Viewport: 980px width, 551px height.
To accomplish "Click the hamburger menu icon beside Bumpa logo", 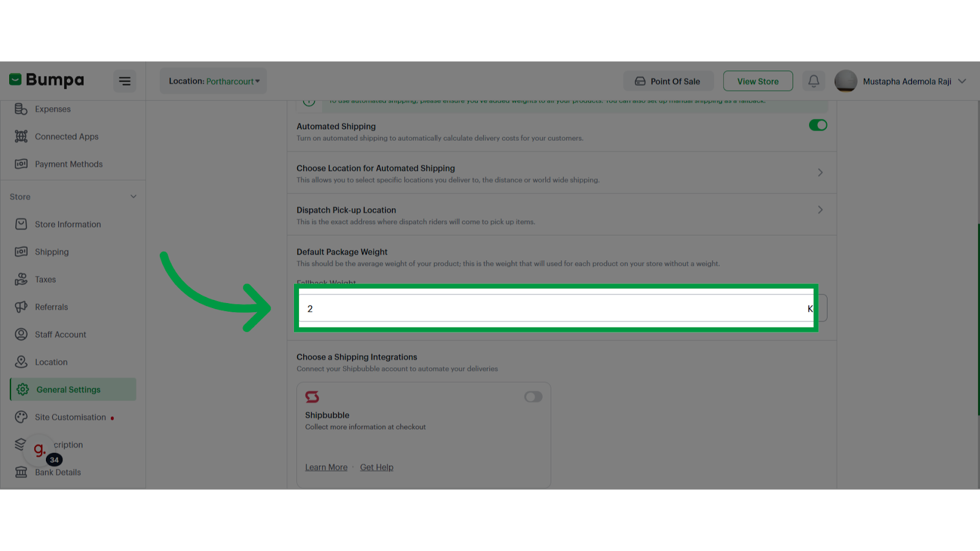I will coord(124,81).
